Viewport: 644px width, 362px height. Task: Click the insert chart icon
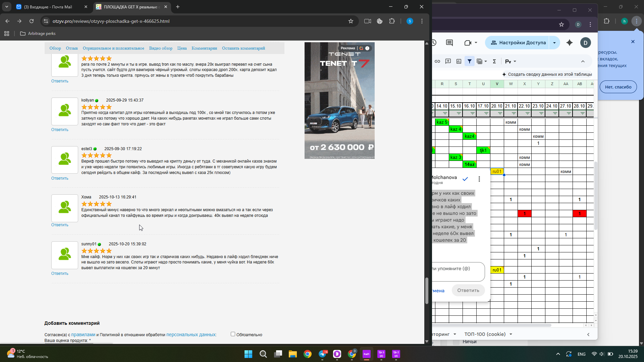459,61
